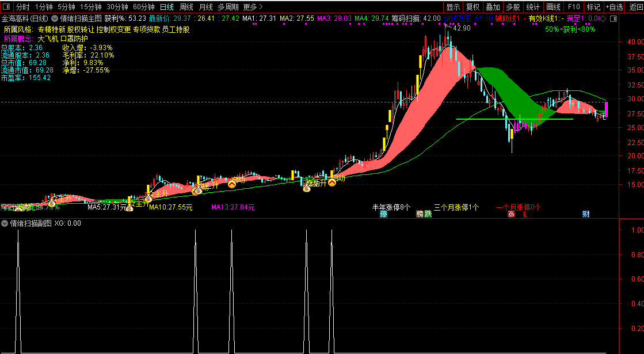This screenshot has width=644, height=354.
Task: Expand the 更多 periods menu
Action: 253,7
